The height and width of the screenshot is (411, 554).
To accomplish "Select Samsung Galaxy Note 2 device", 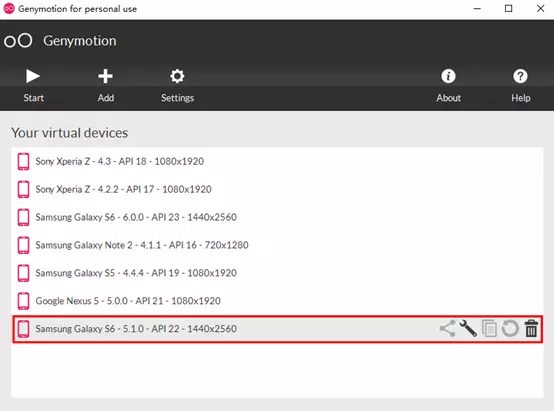I will 277,245.
